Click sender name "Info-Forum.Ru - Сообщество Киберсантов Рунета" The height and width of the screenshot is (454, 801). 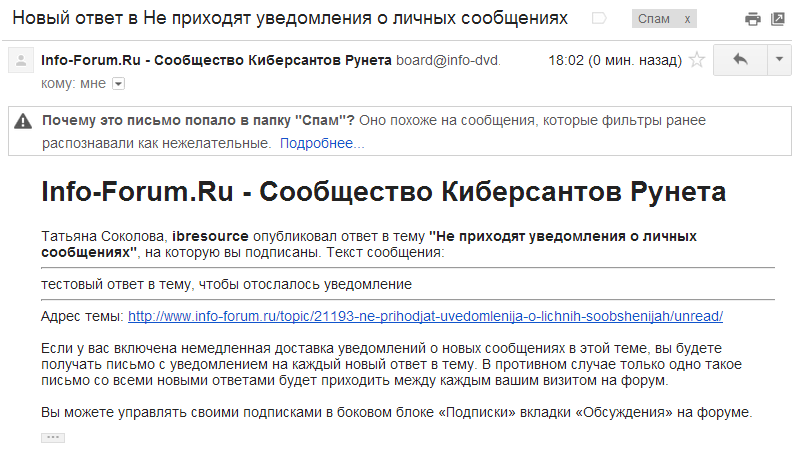216,60
